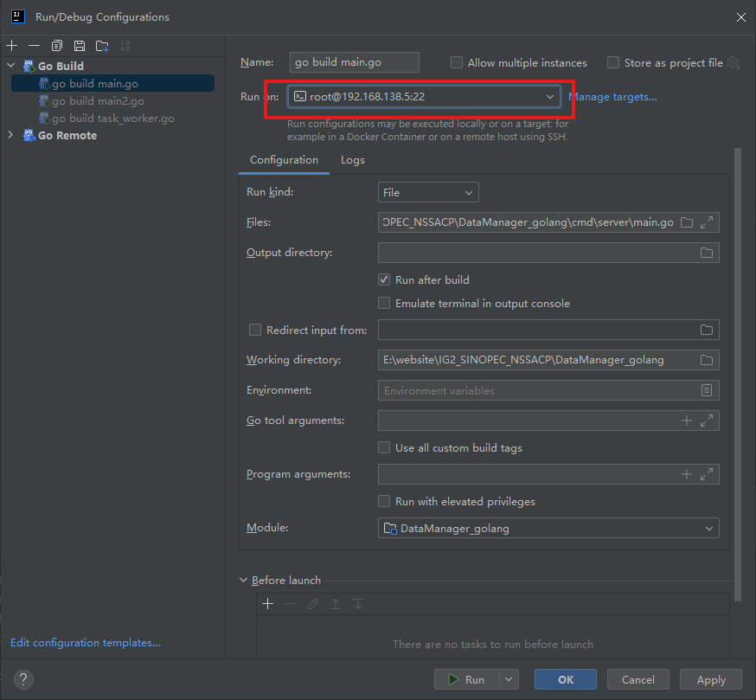Click the Add New Configuration plus icon
Image resolution: width=756 pixels, height=700 pixels.
pos(12,46)
